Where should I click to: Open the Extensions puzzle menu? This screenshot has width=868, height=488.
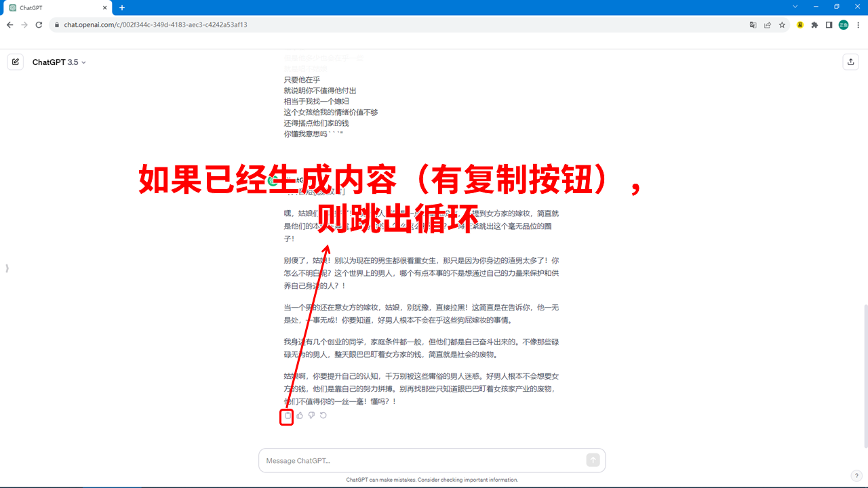(814, 25)
